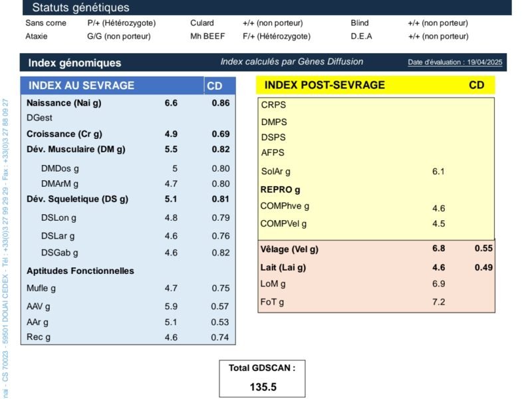Select the Dév. Musculaire (DM g) label
This screenshot has height=399, width=532.
pos(76,150)
